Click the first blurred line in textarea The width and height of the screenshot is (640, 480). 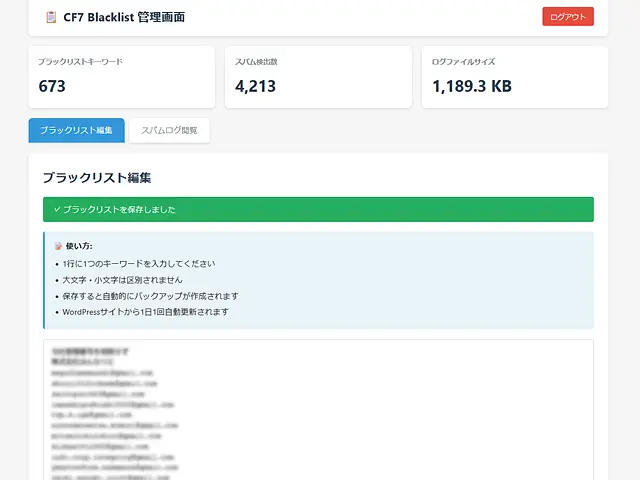click(x=90, y=351)
